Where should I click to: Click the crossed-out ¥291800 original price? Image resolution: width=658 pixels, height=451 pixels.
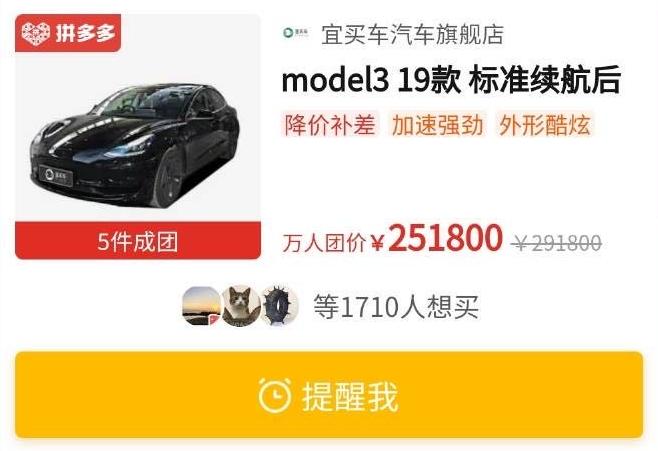click(x=557, y=242)
